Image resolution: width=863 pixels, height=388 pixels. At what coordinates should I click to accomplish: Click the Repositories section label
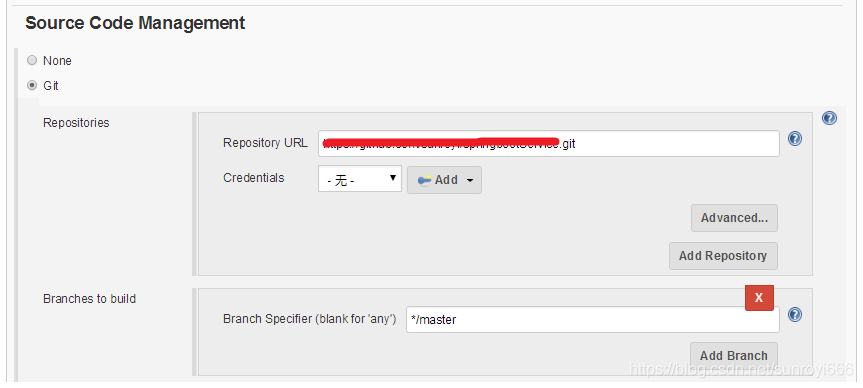76,123
